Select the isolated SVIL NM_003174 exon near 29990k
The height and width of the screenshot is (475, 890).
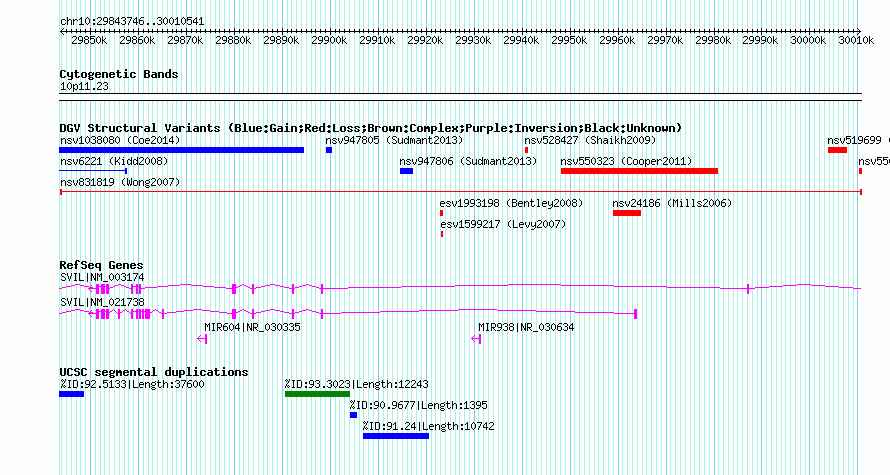tap(748, 289)
